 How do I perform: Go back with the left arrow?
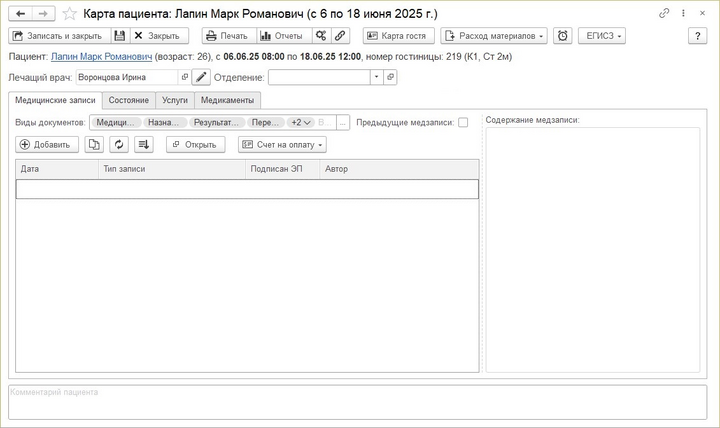click(x=20, y=14)
